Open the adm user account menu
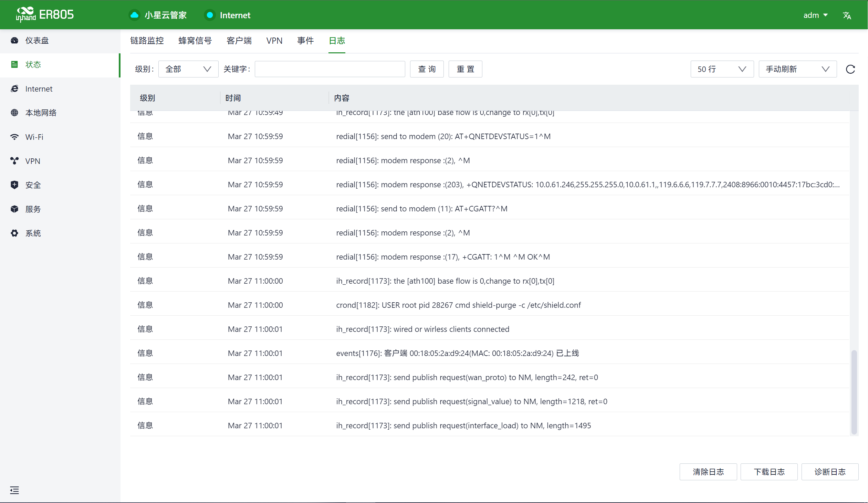Image resolution: width=868 pixels, height=503 pixels. 815,15
